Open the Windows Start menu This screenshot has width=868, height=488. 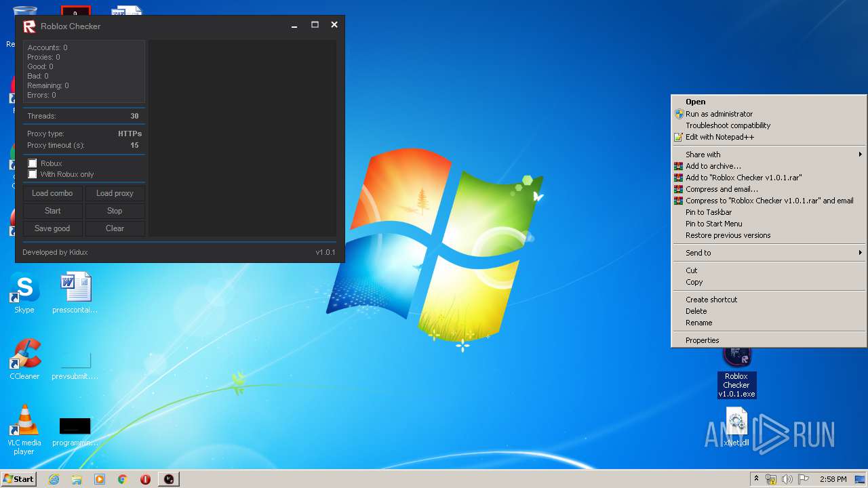(x=19, y=479)
